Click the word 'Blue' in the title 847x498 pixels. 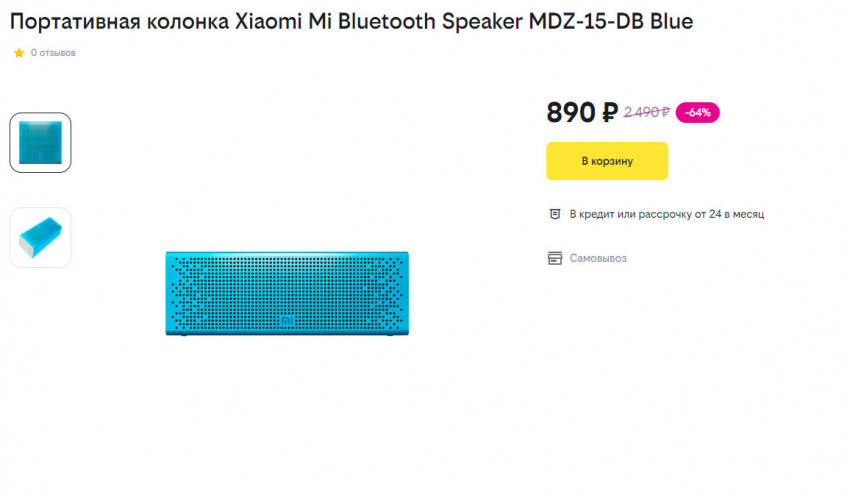670,21
